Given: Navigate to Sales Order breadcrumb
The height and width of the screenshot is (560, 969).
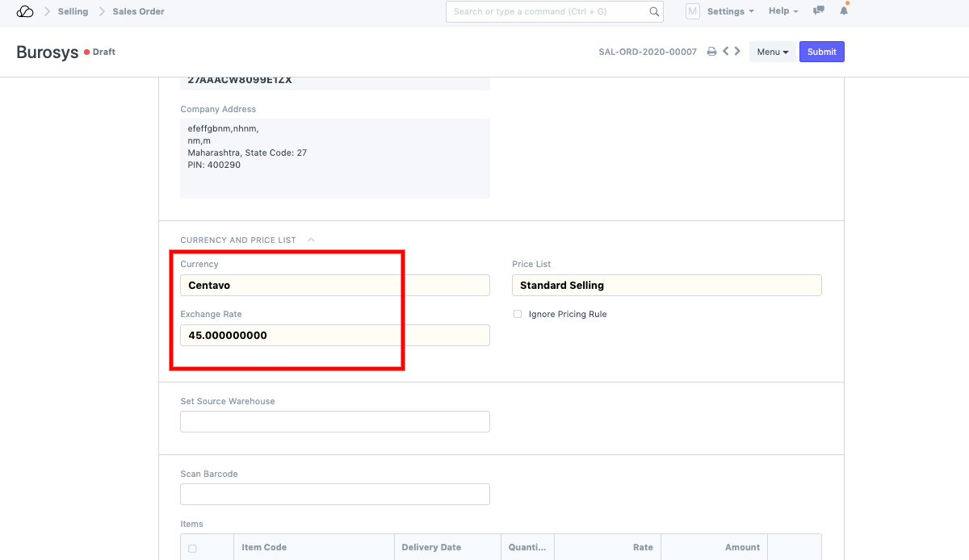Looking at the screenshot, I should 138,11.
